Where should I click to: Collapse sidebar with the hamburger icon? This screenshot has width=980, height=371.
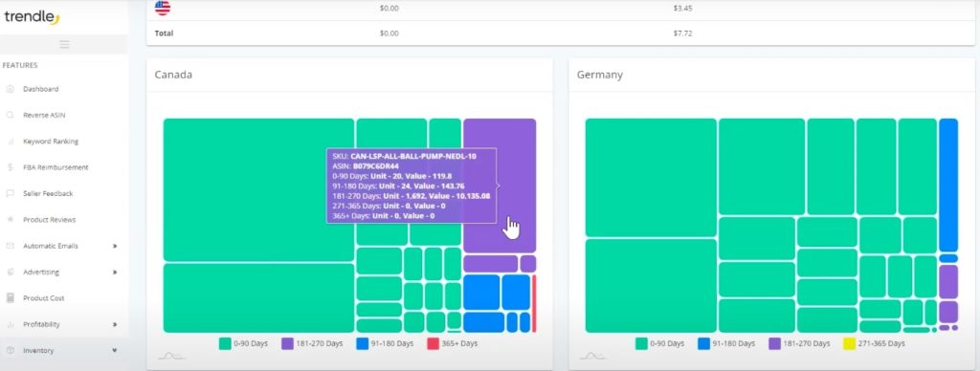click(x=64, y=44)
